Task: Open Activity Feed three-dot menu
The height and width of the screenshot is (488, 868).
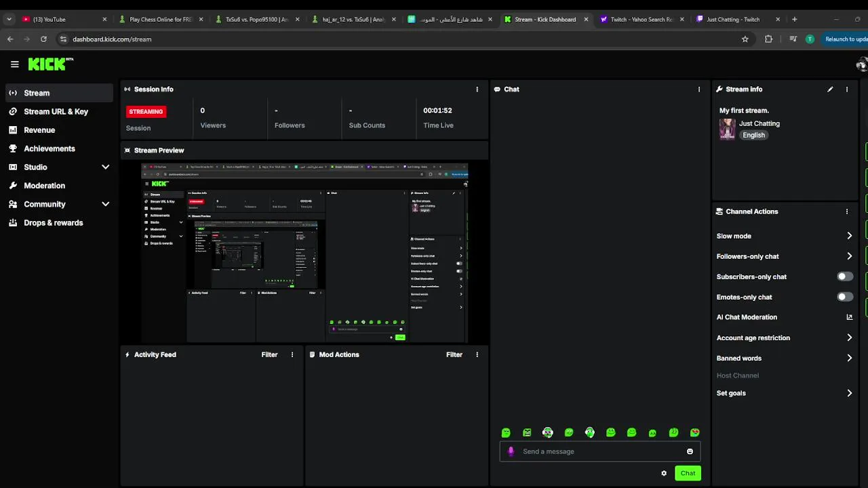Action: (x=292, y=354)
